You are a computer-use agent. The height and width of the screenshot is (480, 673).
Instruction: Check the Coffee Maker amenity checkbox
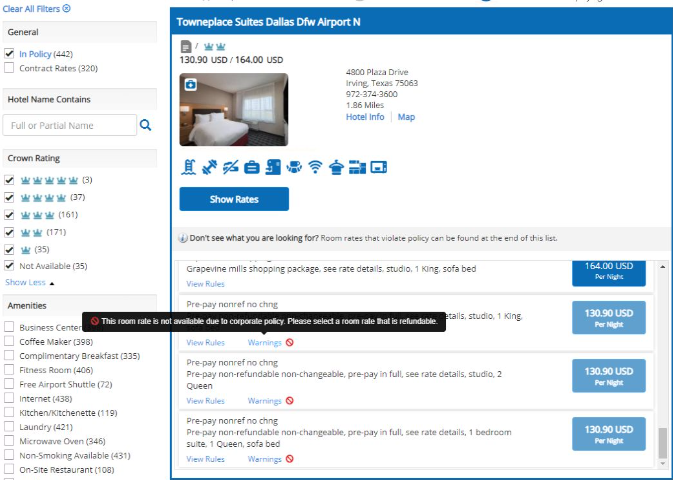point(9,341)
